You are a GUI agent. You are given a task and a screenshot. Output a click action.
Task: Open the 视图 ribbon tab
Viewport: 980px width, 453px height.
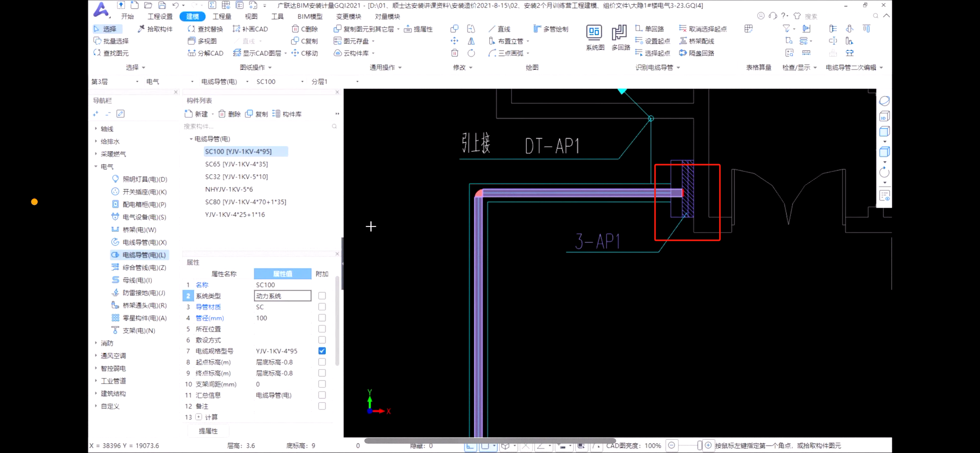click(x=251, y=17)
